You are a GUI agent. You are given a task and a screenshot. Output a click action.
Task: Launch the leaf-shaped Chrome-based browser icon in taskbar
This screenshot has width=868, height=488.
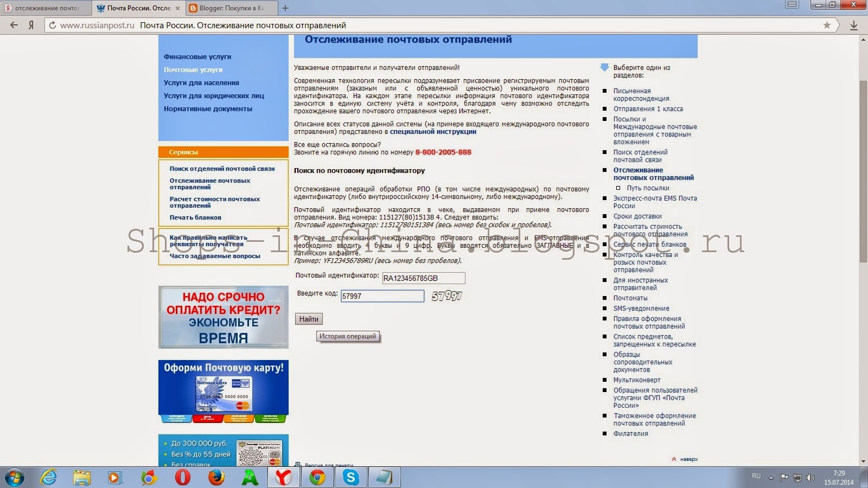point(149,477)
